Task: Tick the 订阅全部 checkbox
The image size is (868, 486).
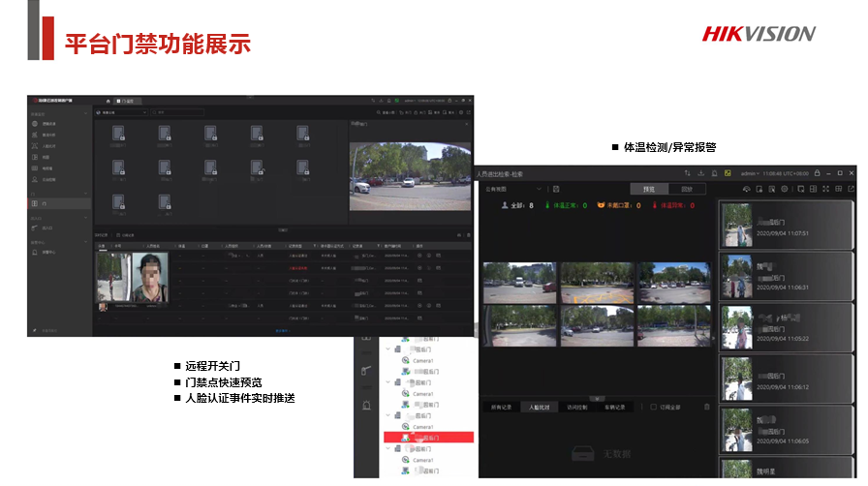Action: 653,408
